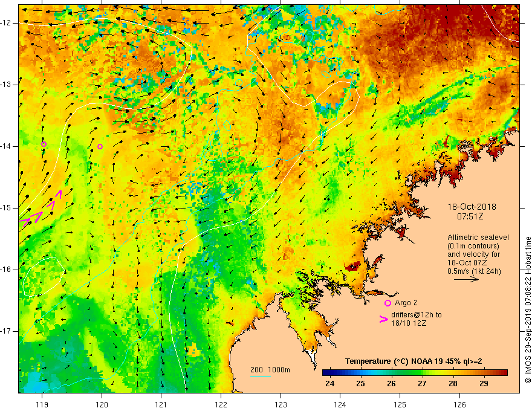This screenshot has width=532, height=411.
Task: Click colorbar tick label 25
Action: point(361,384)
